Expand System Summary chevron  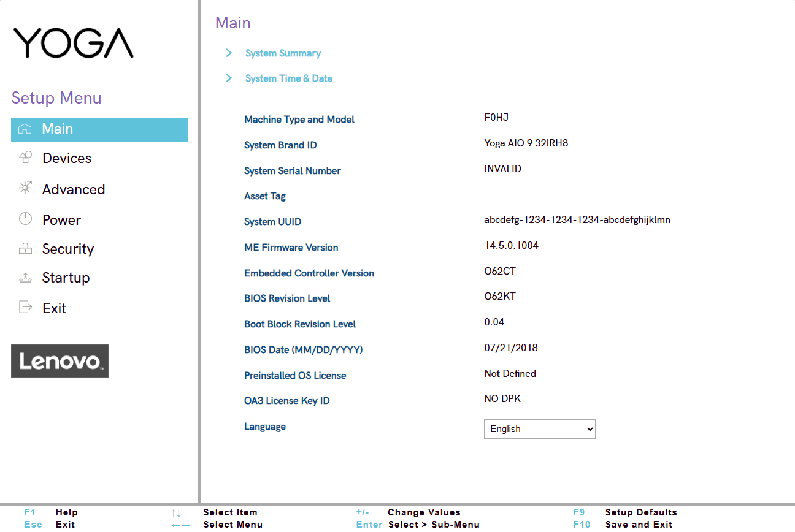click(229, 53)
